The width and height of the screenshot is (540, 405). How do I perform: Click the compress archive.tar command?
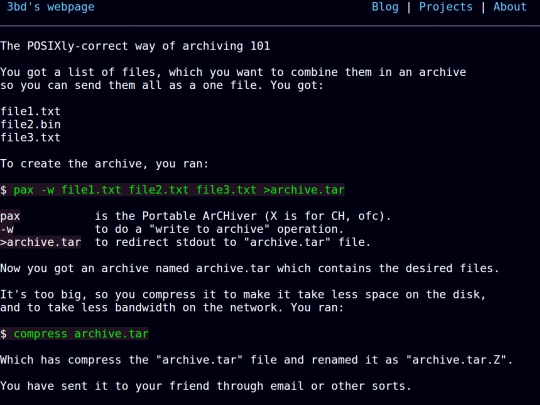click(81, 334)
